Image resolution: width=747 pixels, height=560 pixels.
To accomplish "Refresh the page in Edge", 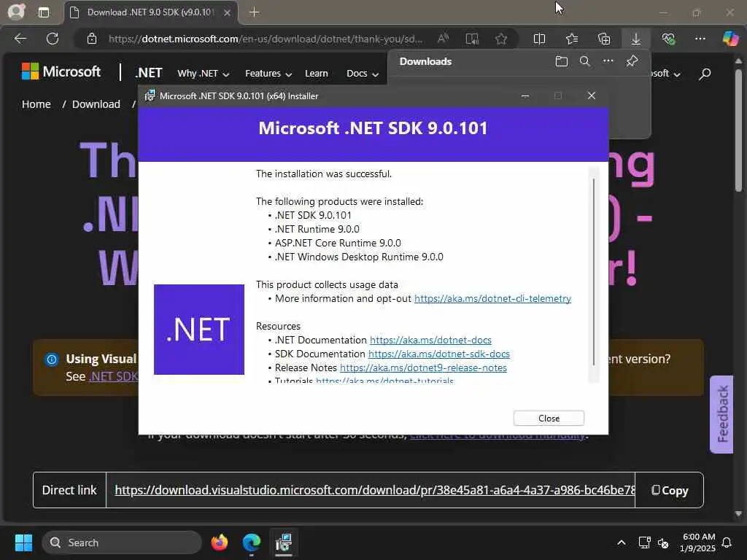I will tap(53, 39).
